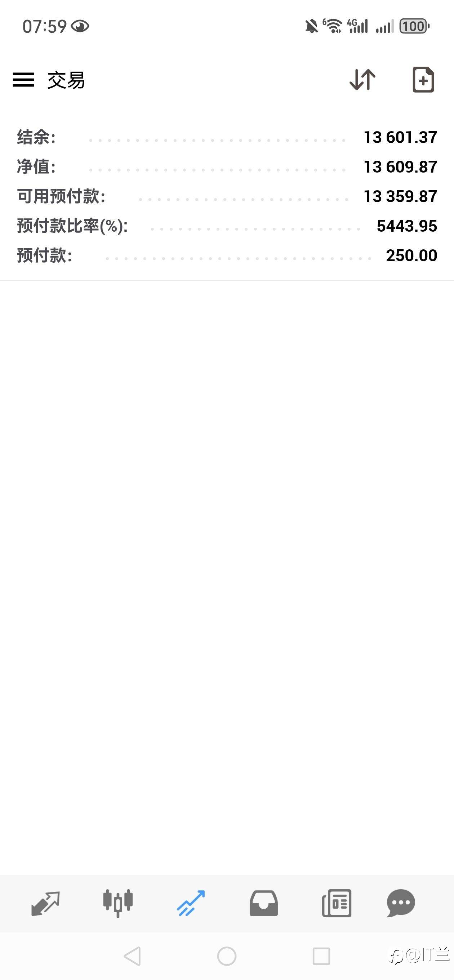Tap the sort orders arrows icon
Image resolution: width=454 pixels, height=980 pixels.
coord(362,80)
